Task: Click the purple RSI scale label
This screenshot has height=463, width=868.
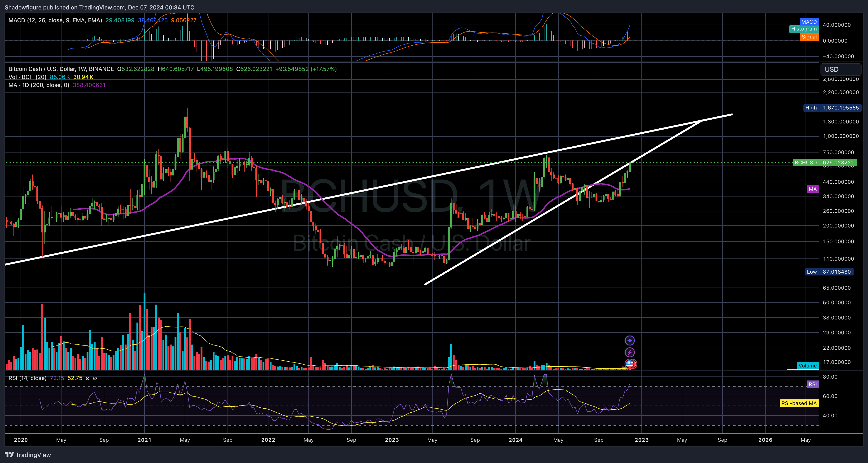Action: point(812,384)
